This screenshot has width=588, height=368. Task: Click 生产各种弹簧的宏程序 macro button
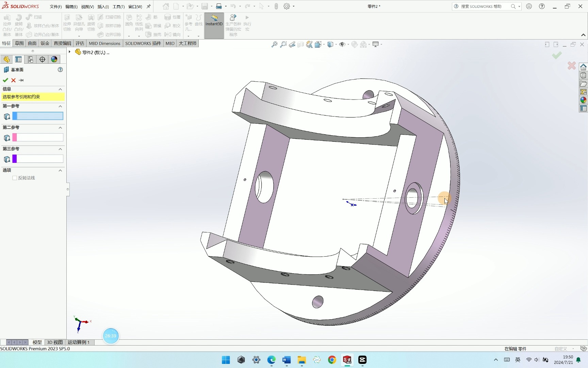(233, 25)
